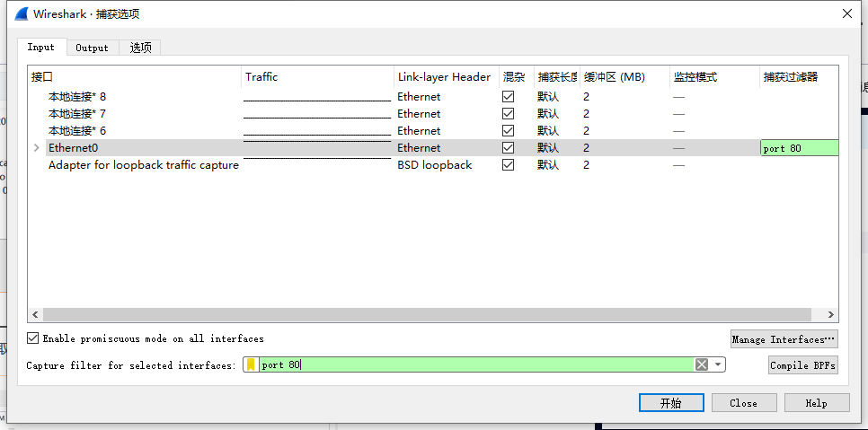Image resolution: width=868 pixels, height=430 pixels.
Task: Open Manage Interfaces dialog
Action: (x=784, y=338)
